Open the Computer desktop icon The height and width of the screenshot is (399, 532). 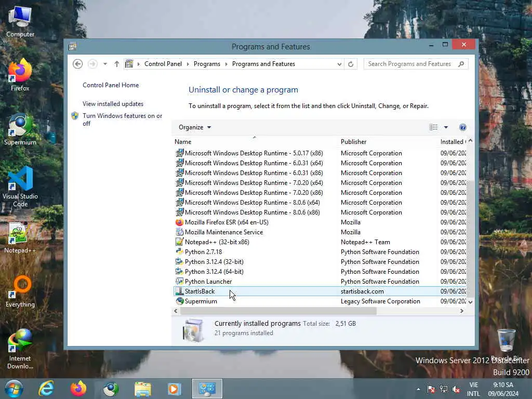click(20, 22)
